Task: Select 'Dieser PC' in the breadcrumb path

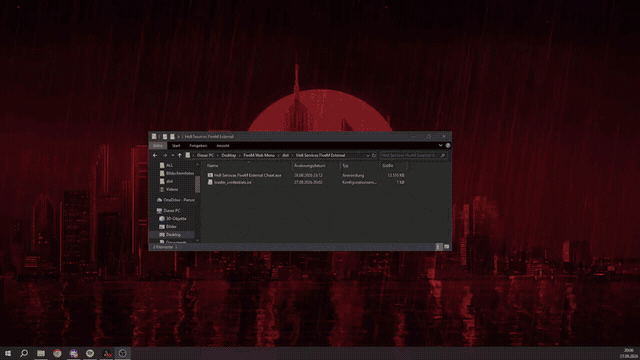Action: click(x=205, y=155)
